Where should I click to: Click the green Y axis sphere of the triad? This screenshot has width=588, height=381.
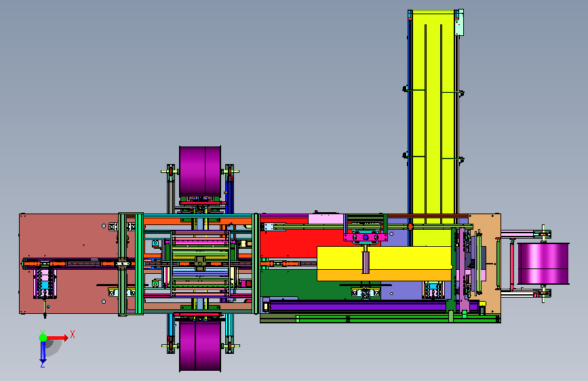[43, 338]
